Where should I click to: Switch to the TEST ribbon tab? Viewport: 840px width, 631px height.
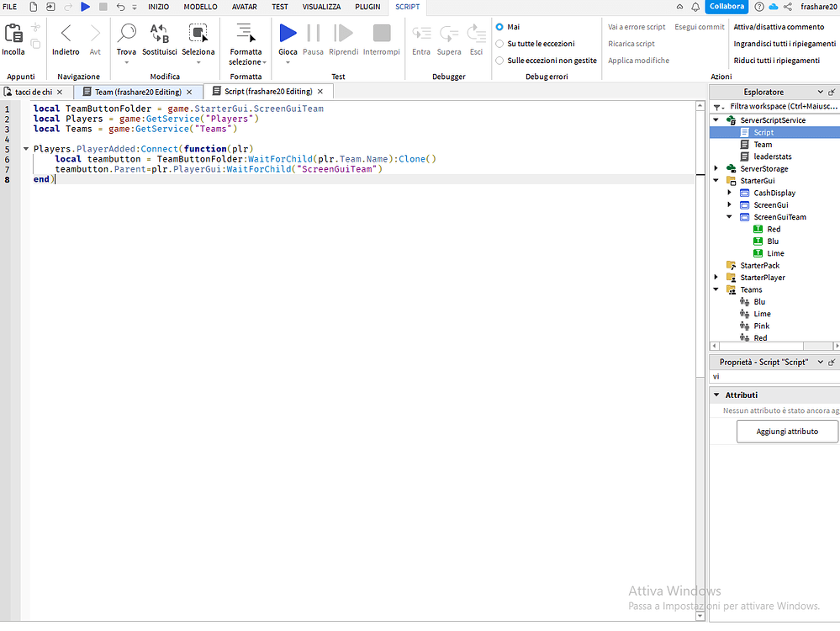(x=280, y=7)
